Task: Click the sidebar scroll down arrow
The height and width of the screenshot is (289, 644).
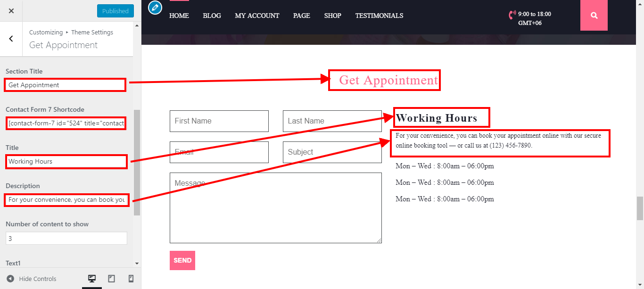Action: tap(137, 263)
